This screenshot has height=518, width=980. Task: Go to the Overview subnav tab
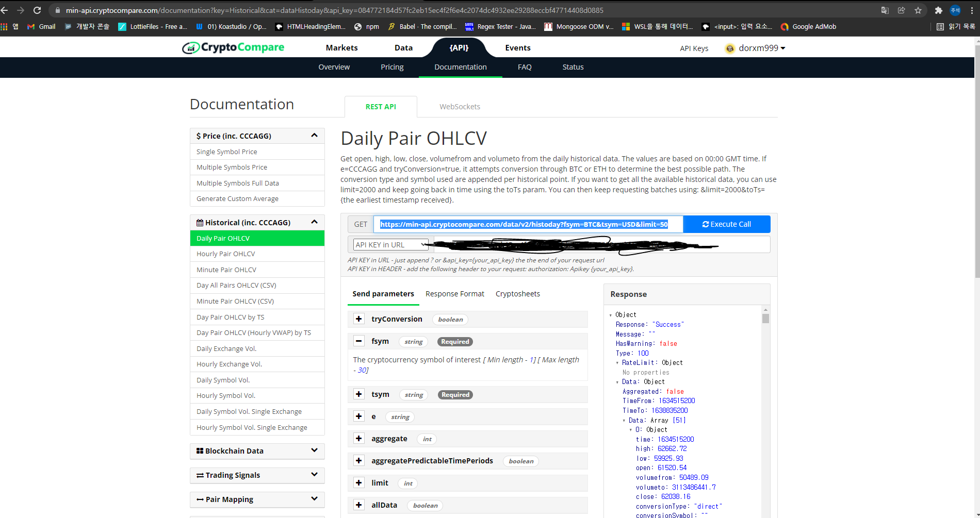point(334,67)
